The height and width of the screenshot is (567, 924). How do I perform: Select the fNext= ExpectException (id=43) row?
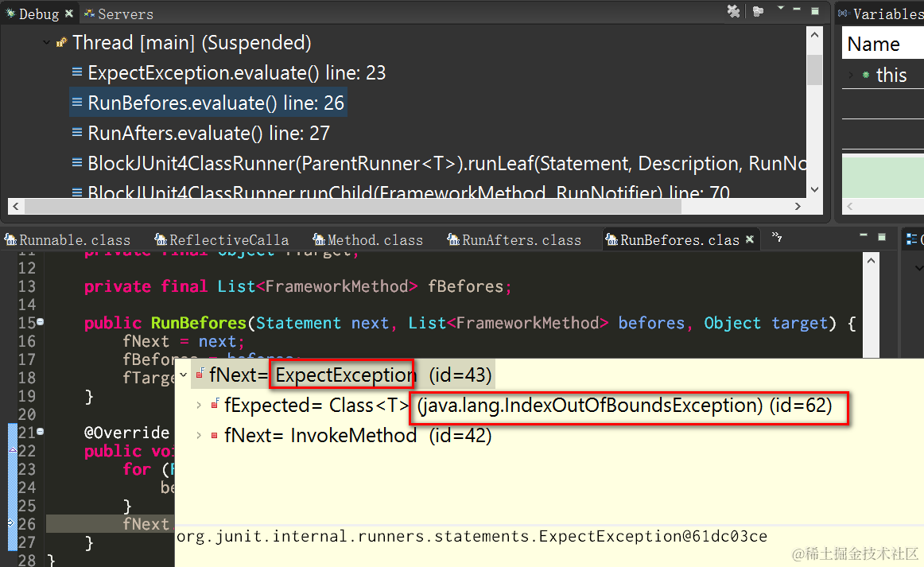pyautogui.click(x=343, y=375)
